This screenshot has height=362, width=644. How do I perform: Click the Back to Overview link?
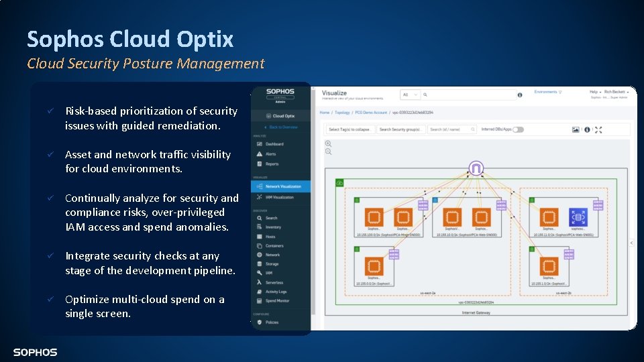click(281, 127)
